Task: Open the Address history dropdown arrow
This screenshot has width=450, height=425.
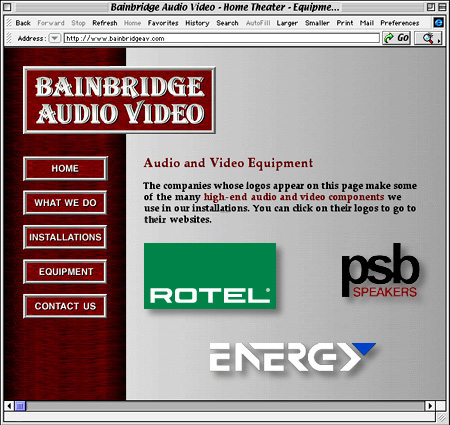Action: click(55, 38)
